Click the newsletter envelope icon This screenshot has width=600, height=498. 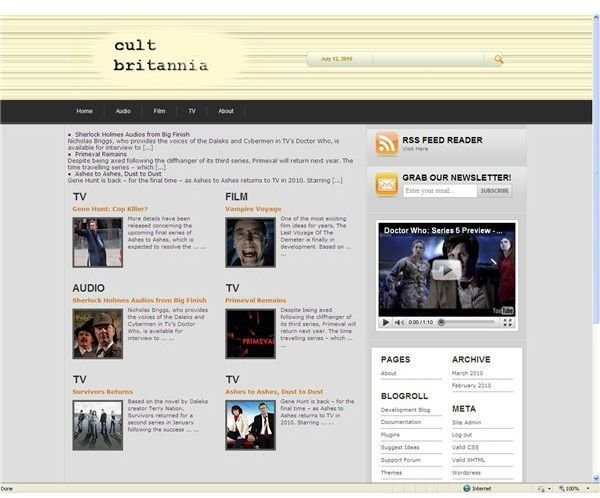click(x=387, y=184)
